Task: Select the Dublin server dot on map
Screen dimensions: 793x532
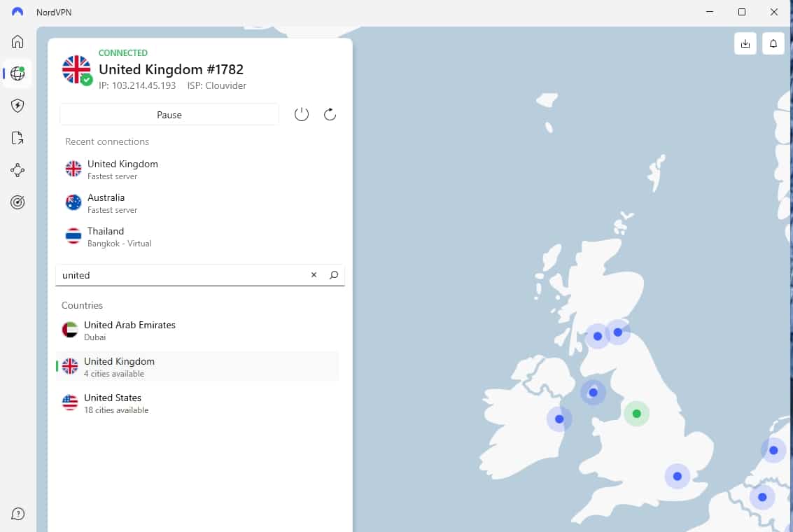Action: [x=559, y=419]
